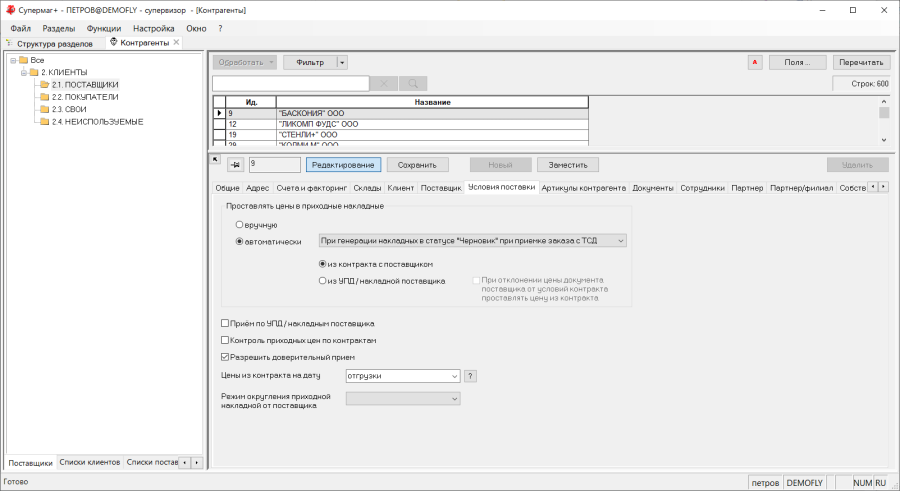Screen dimensions: 900x491
Task: Click the panel collapse arrow icon above tabs
Action: point(215,159)
